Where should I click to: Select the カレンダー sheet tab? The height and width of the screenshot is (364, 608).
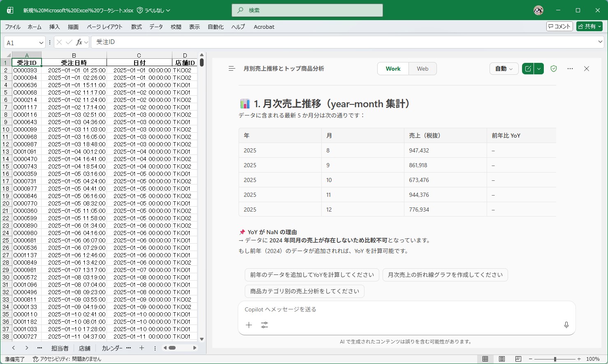pos(111,348)
